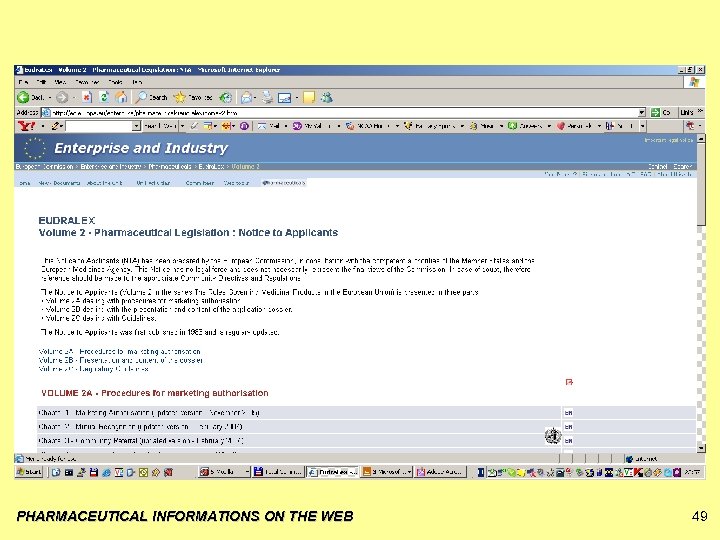Screen dimensions: 720x540
Task: Click EN link for Chapter 1 row
Action: 568,413
